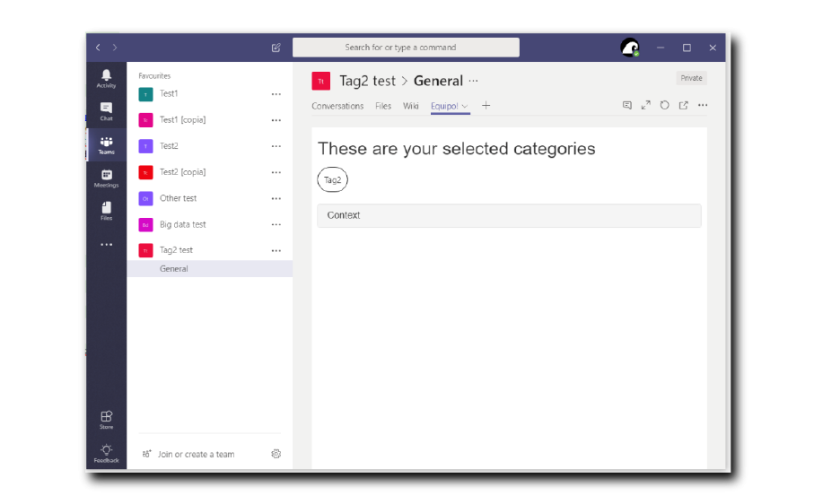Open more options for Tag2 test
Image resolution: width=814 pixels, height=504 pixels.
[276, 250]
